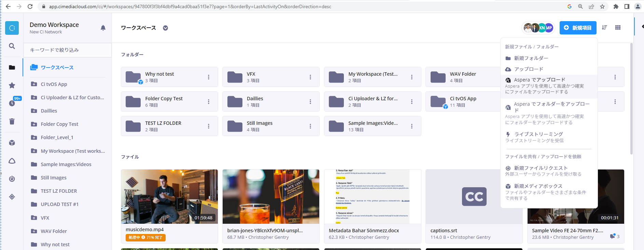
Task: Open the trash bin icon in the left rail
Action: click(12, 121)
